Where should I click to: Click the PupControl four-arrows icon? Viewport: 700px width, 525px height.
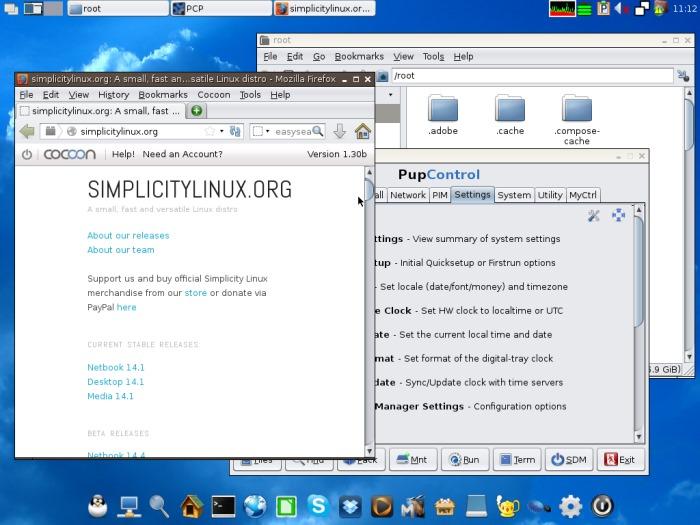click(618, 215)
